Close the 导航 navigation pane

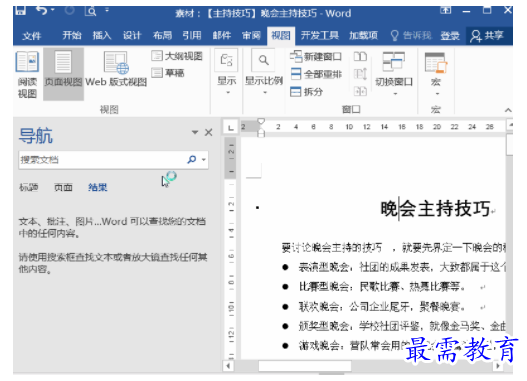(209, 132)
